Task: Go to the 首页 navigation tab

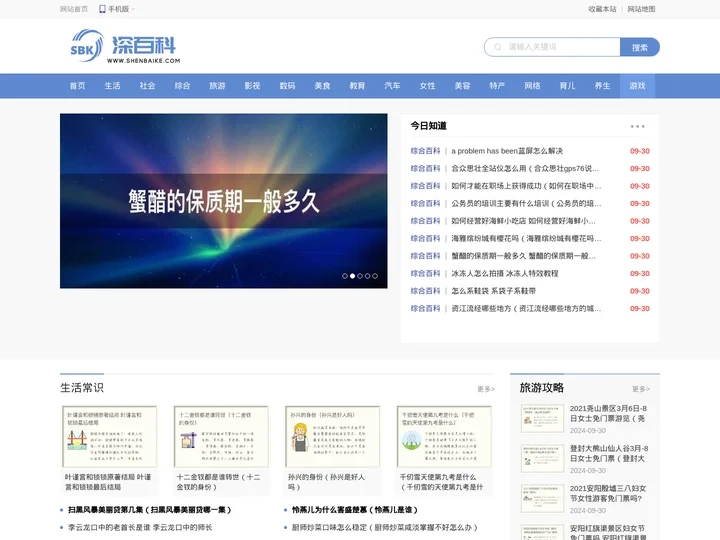Action: pyautogui.click(x=77, y=86)
